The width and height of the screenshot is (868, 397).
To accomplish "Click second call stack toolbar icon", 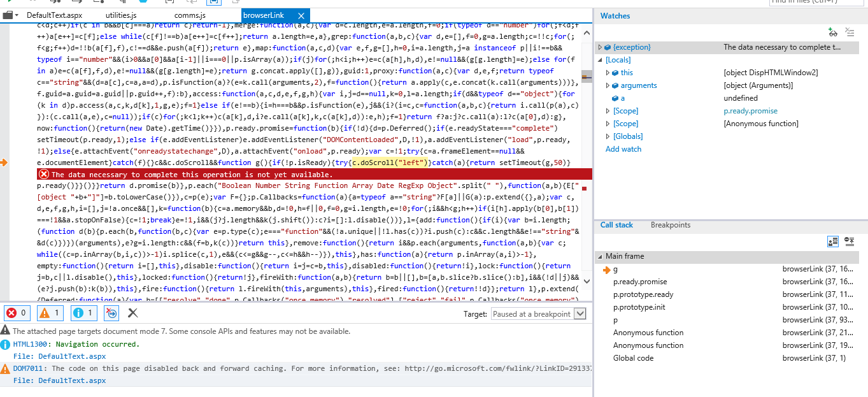I will click(849, 241).
